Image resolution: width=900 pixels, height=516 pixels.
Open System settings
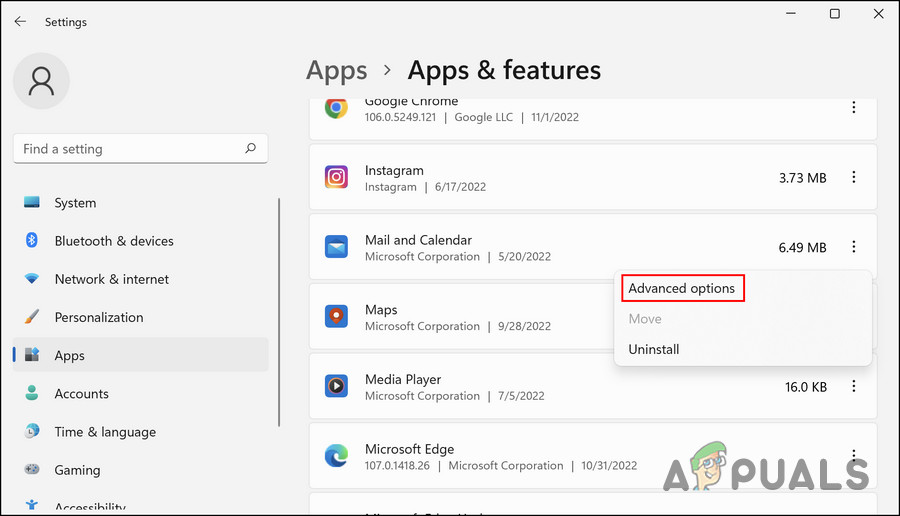141,203
